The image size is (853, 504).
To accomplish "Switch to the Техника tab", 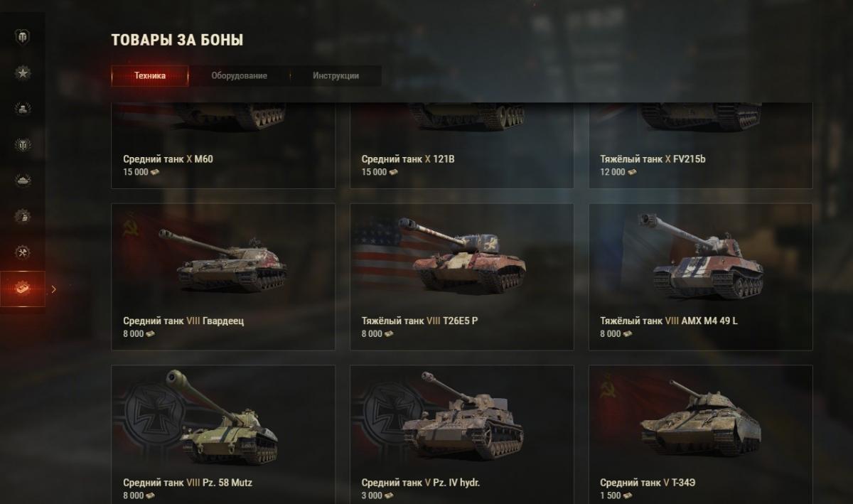I will tap(150, 76).
